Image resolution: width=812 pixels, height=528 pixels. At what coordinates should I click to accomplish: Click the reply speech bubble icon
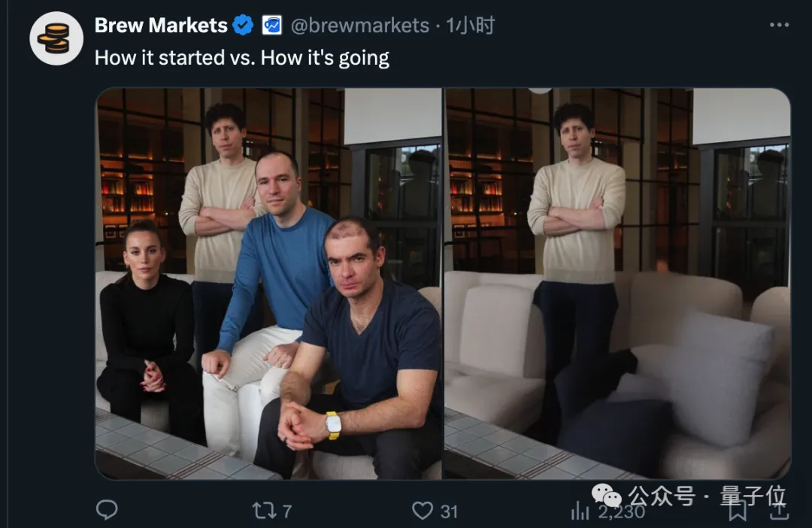[x=107, y=511]
